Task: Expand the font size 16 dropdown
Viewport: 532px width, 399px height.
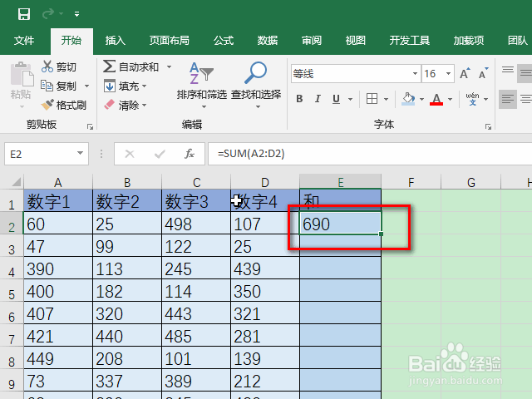Action: [x=448, y=74]
